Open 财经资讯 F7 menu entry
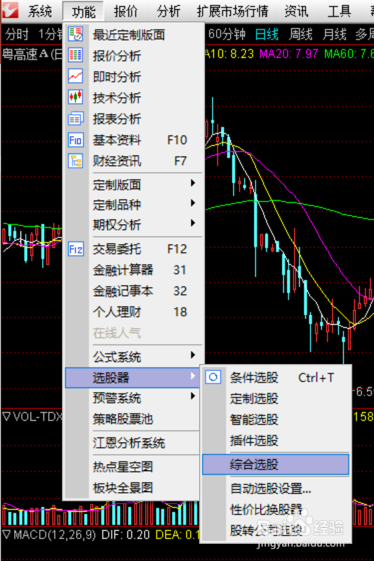Screen dimensions: 374x561 coord(133,161)
